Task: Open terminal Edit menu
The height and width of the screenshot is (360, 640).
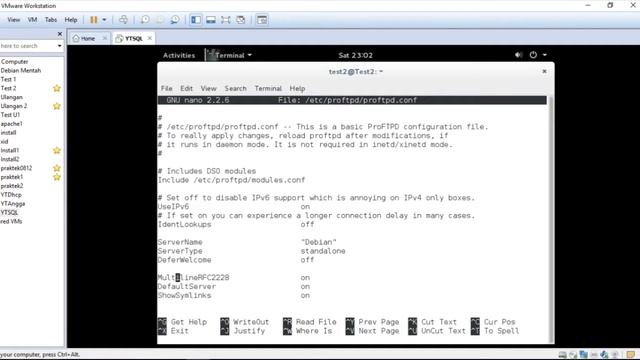Action: click(x=187, y=88)
